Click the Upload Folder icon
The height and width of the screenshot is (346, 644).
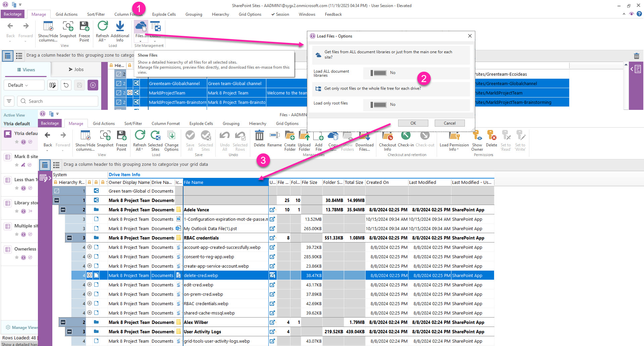[x=304, y=136]
